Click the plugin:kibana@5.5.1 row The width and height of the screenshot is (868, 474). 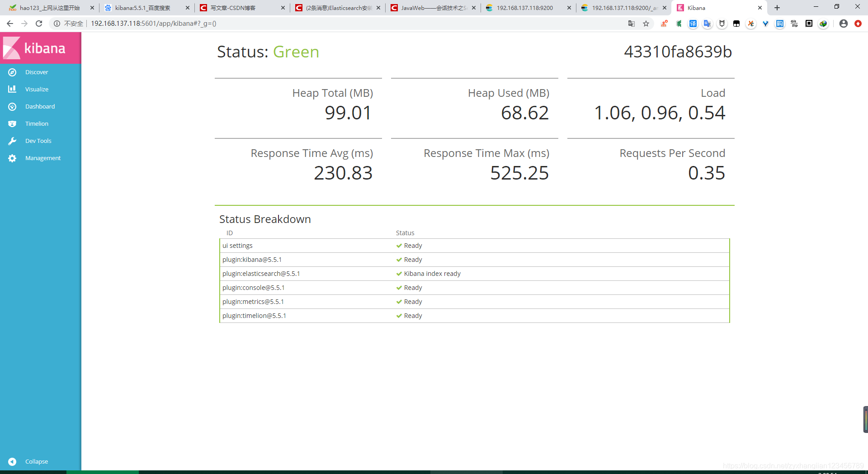click(x=475, y=260)
